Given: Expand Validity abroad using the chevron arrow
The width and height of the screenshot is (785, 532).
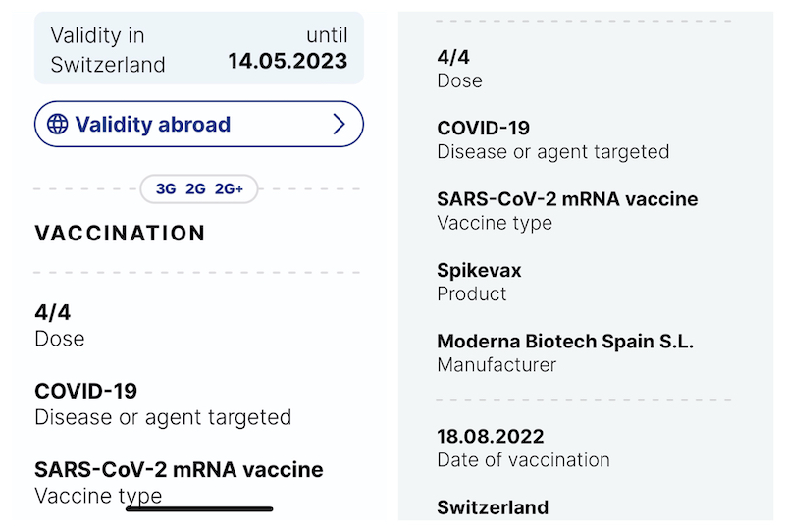Looking at the screenshot, I should point(339,124).
